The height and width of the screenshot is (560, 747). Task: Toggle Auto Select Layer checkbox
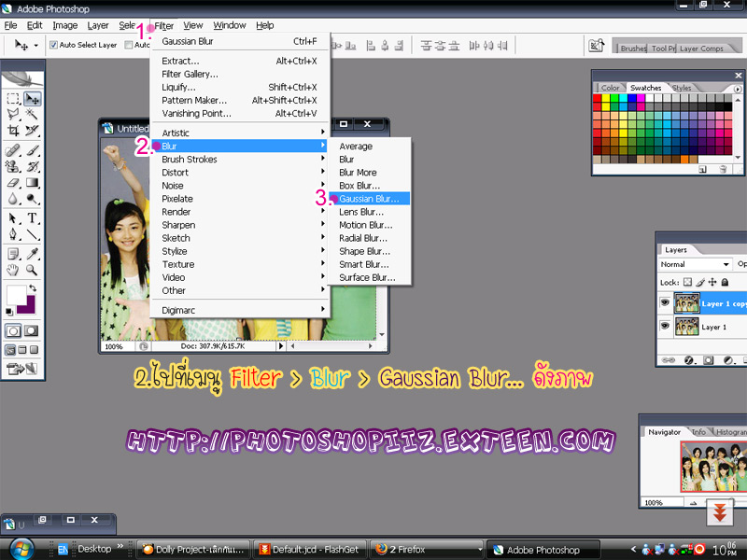54,45
